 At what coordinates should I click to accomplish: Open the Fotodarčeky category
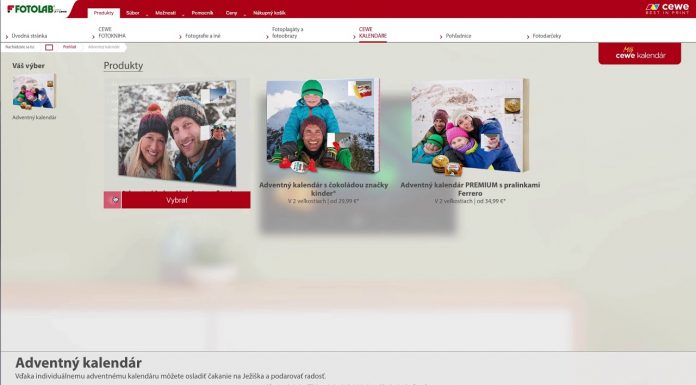546,36
